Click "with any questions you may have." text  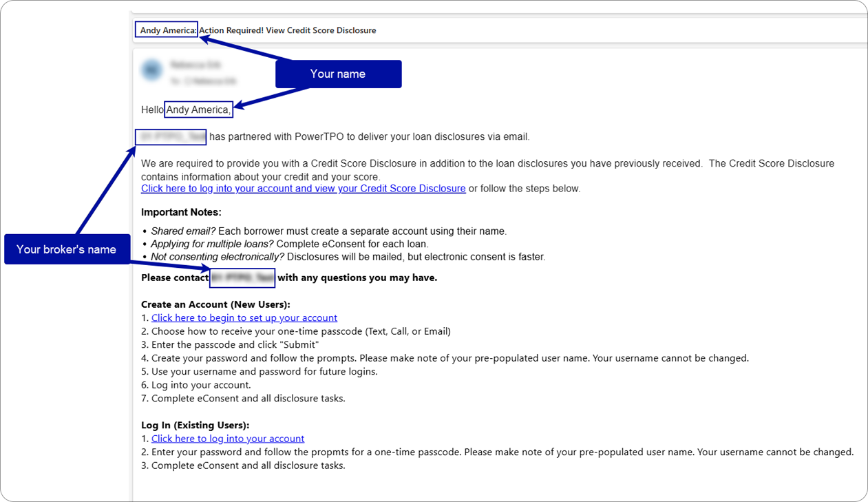[x=357, y=278]
